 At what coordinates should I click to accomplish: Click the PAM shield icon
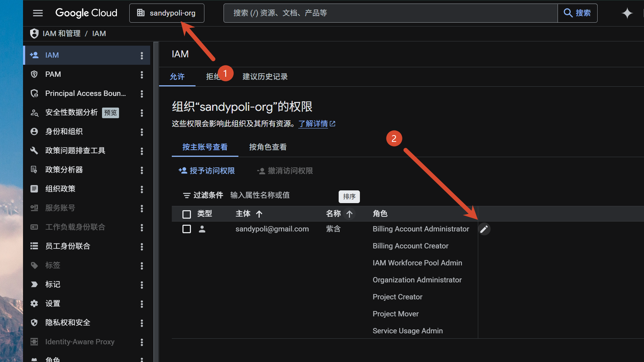coord(34,74)
